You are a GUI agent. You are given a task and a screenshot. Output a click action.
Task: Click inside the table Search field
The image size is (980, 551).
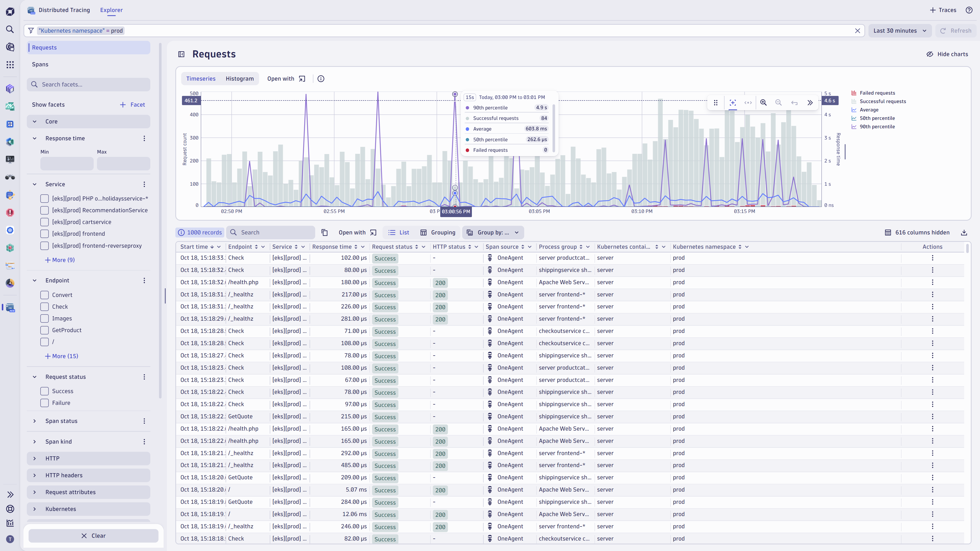point(271,232)
